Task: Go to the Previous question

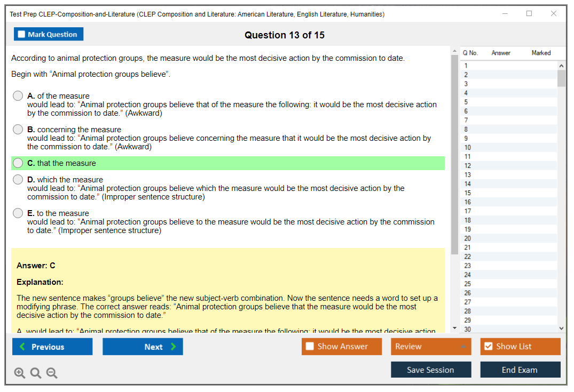Action: 52,347
